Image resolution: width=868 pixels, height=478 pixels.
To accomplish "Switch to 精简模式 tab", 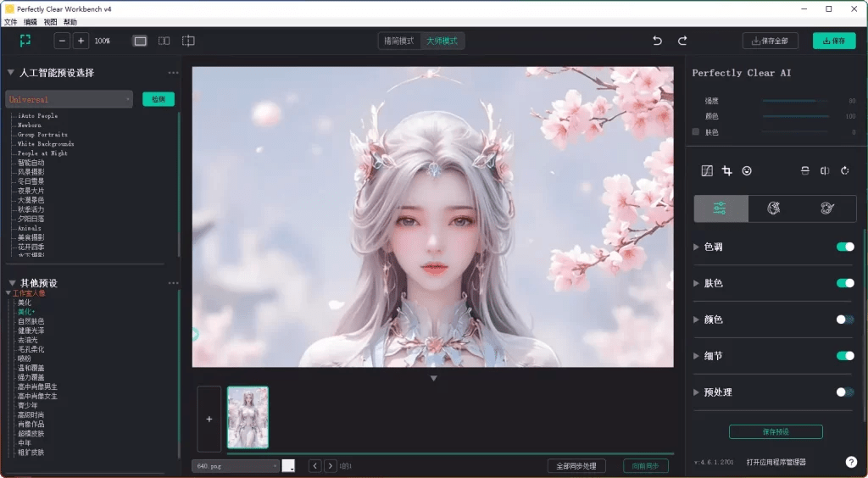I will (x=399, y=41).
